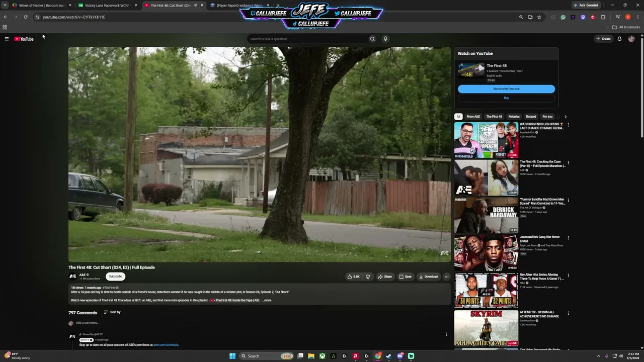The image size is (644, 362).
Task: Open the Cracking the Case video thumbnail
Action: point(486,177)
